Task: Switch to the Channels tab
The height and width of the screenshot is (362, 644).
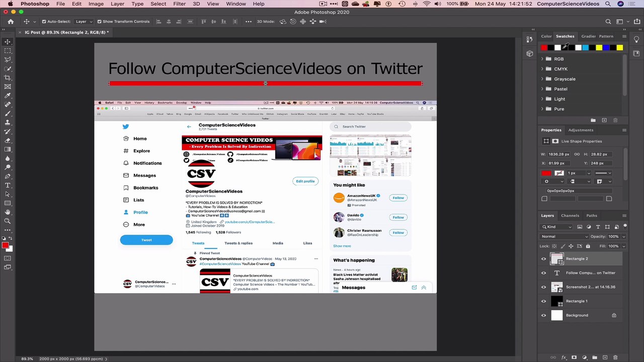Action: (x=570, y=216)
